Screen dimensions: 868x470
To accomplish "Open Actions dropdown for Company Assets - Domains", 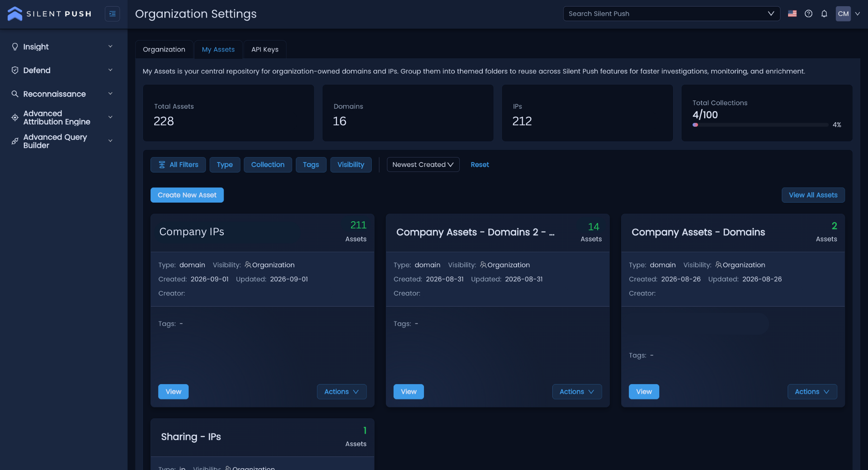I will (x=812, y=392).
